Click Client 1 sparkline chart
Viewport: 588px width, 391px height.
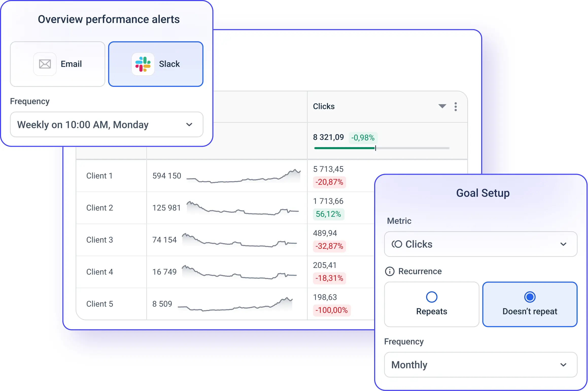point(244,176)
